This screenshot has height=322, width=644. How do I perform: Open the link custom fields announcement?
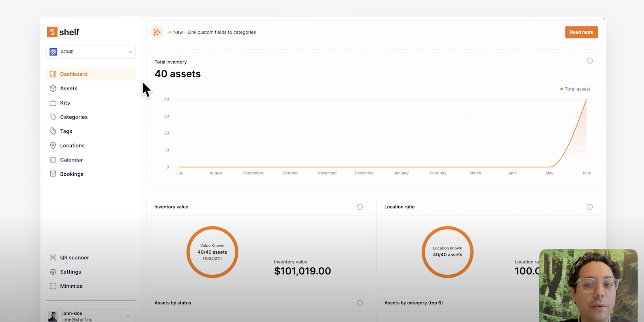(214, 32)
